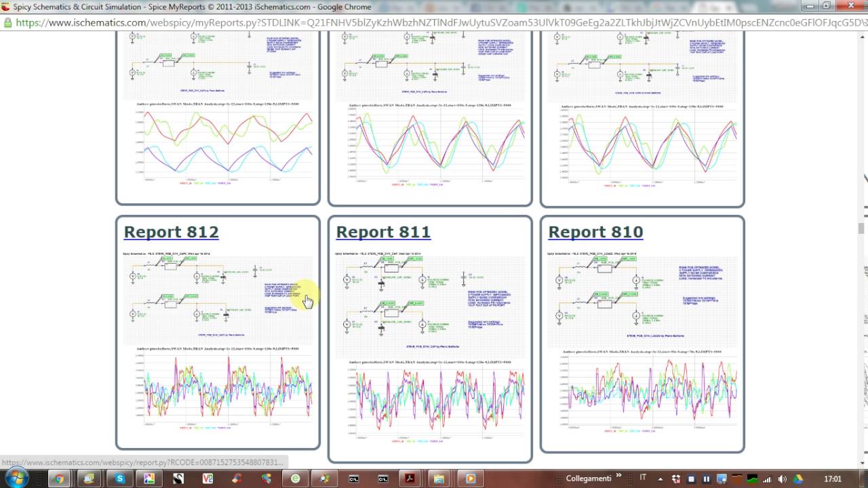Open the computer icon next to Chrome in taskbar
This screenshot has width=868, height=488.
click(89, 479)
